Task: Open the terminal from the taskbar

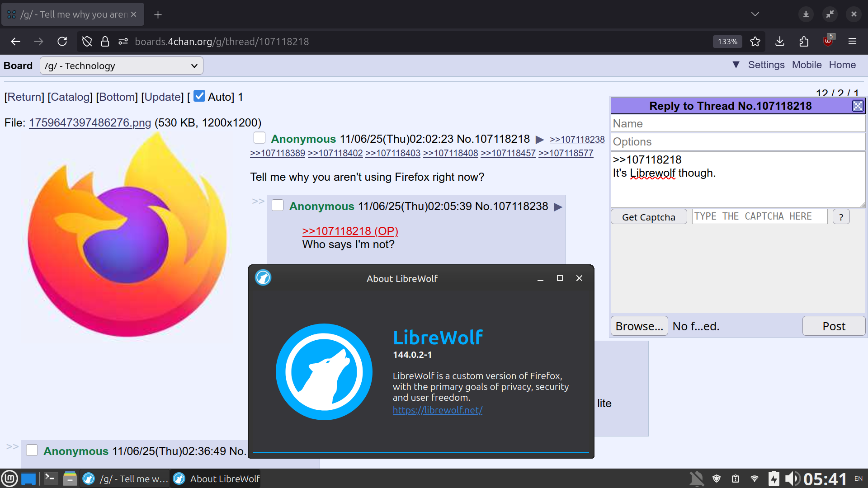Action: pyautogui.click(x=51, y=478)
